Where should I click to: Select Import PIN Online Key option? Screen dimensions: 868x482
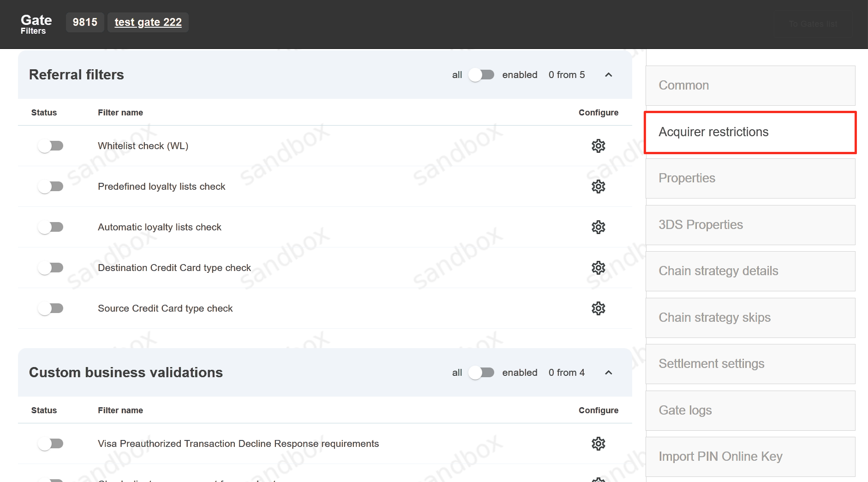pyautogui.click(x=750, y=457)
